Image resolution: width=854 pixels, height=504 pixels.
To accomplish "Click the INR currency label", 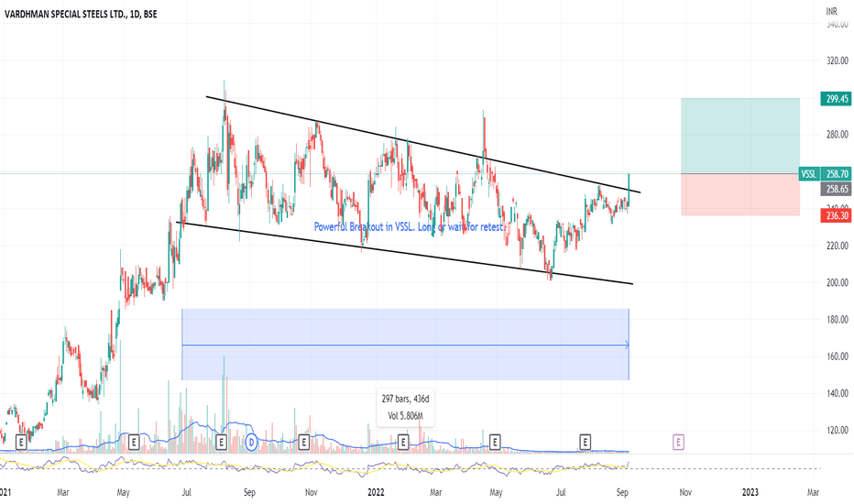I will [x=832, y=11].
